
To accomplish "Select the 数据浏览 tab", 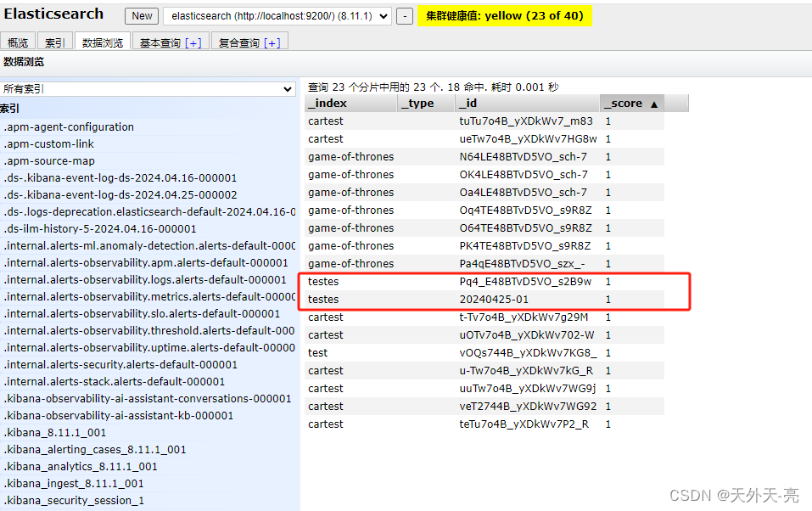I will pos(103,42).
